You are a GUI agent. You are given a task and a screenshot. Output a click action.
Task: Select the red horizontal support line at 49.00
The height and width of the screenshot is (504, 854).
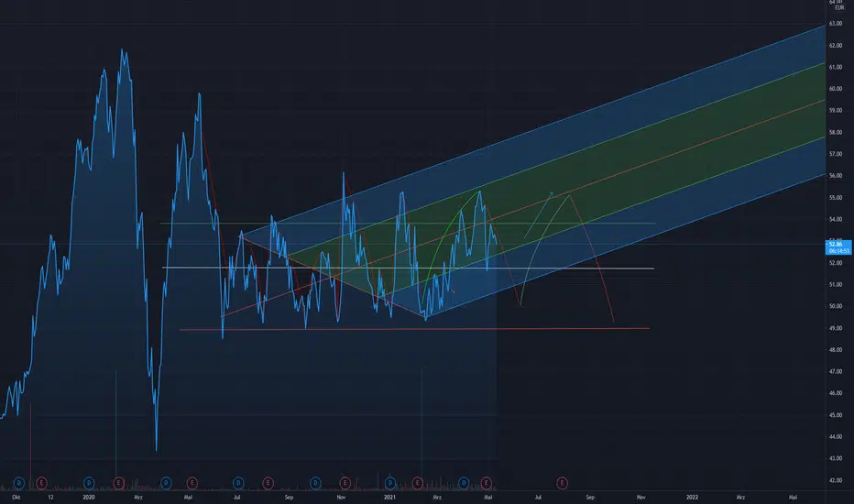point(414,329)
